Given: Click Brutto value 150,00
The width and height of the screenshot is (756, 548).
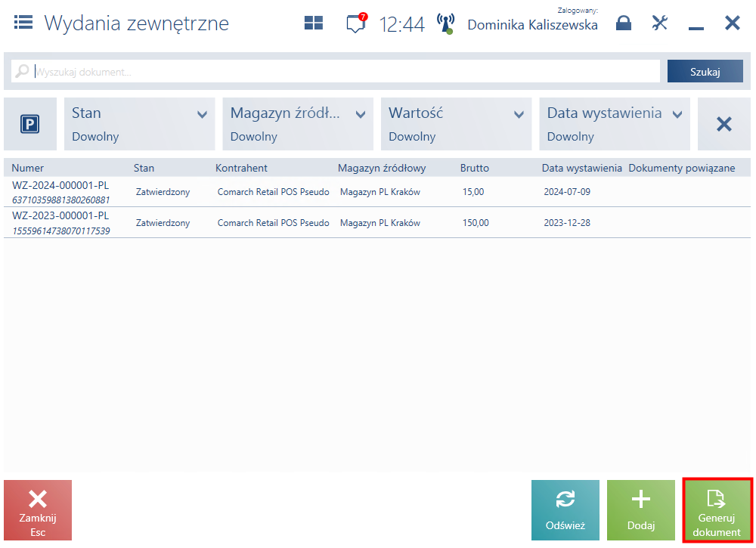Looking at the screenshot, I should 476,223.
